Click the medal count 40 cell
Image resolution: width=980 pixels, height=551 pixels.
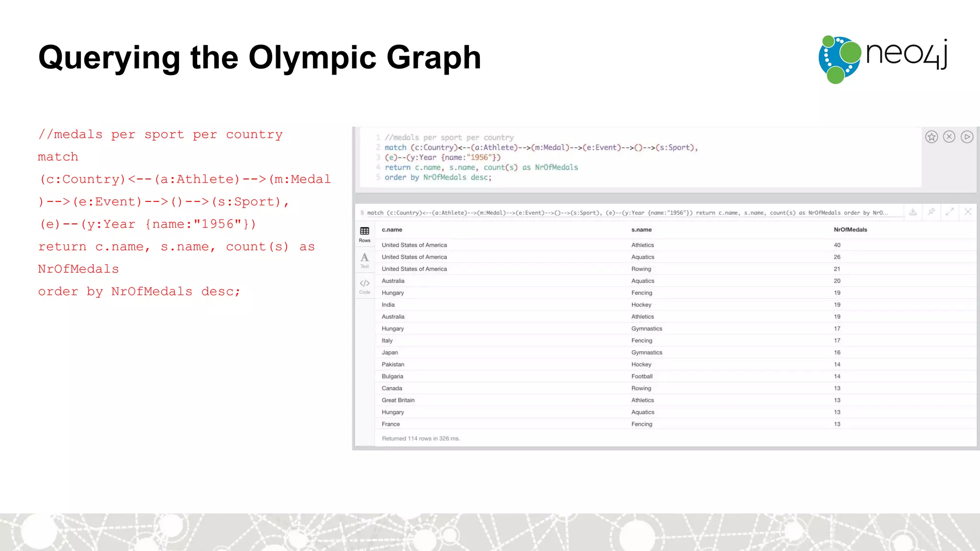pyautogui.click(x=837, y=245)
